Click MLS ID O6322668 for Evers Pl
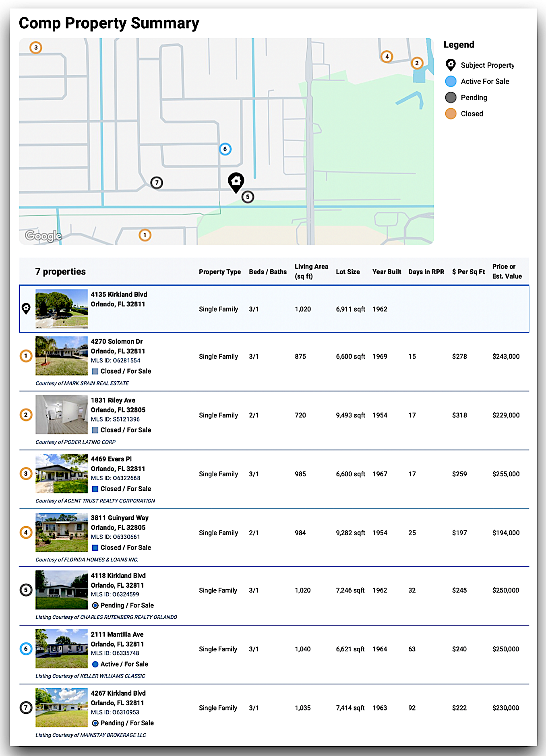 (x=116, y=478)
